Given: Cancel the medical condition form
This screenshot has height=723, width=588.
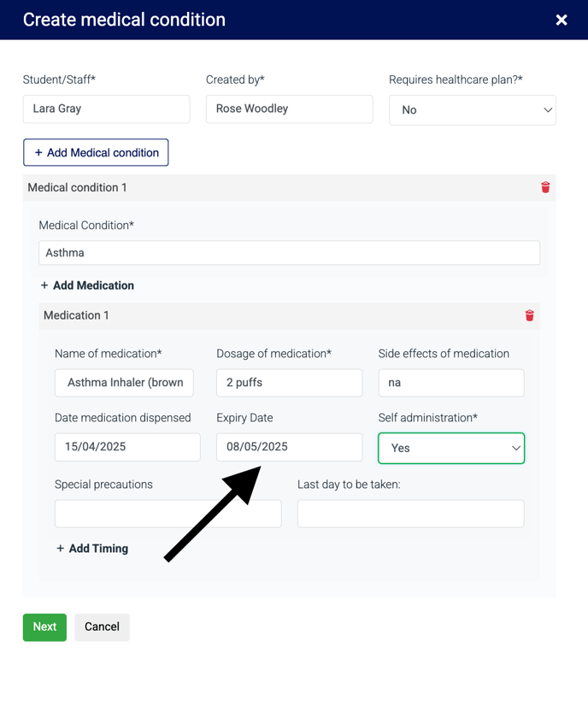Looking at the screenshot, I should point(102,627).
